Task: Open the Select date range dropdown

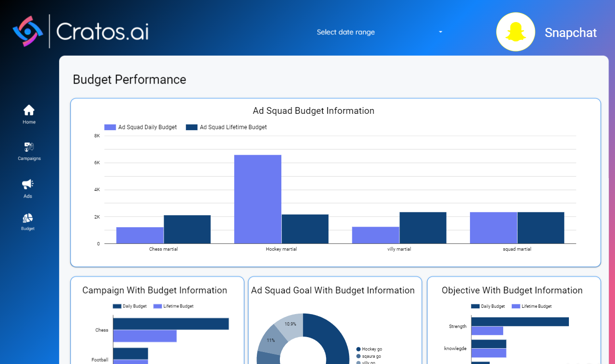Action: click(x=379, y=32)
